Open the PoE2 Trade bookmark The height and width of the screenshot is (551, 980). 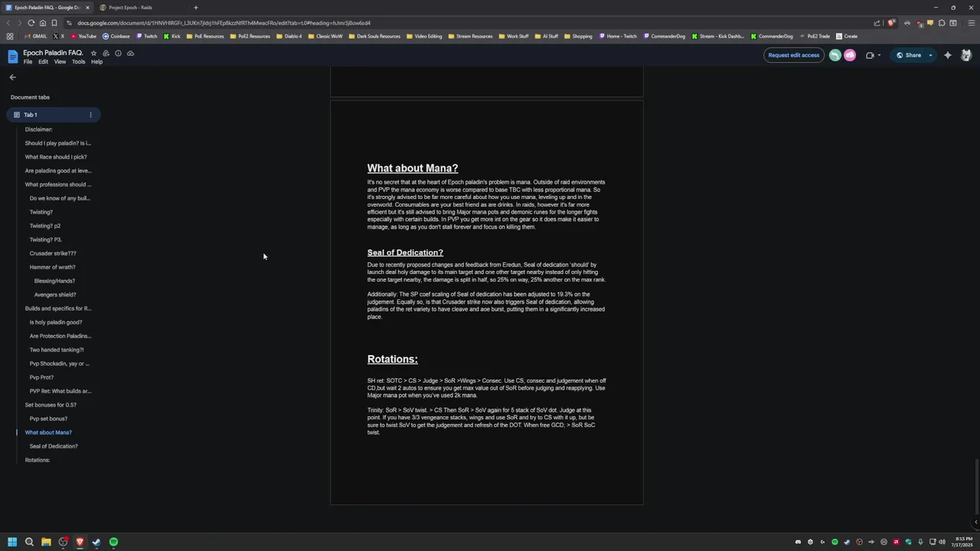(x=814, y=36)
